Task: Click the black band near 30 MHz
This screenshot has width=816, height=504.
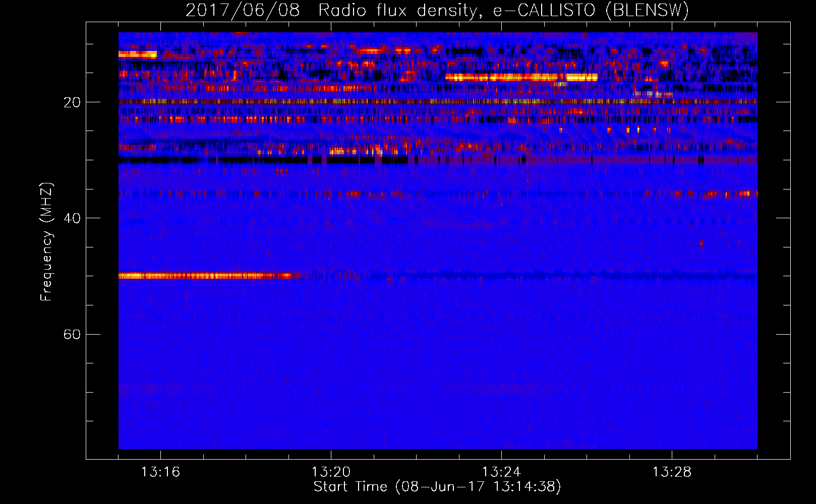Action: pos(263,160)
